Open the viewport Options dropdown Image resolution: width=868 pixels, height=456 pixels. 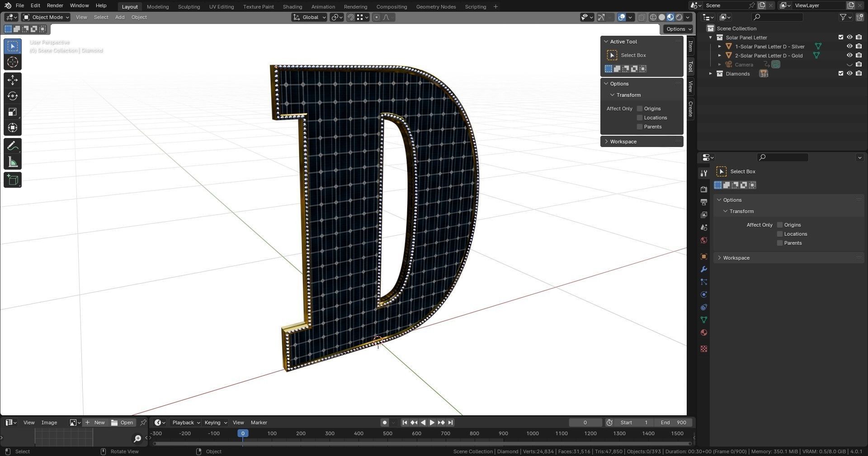tap(679, 29)
